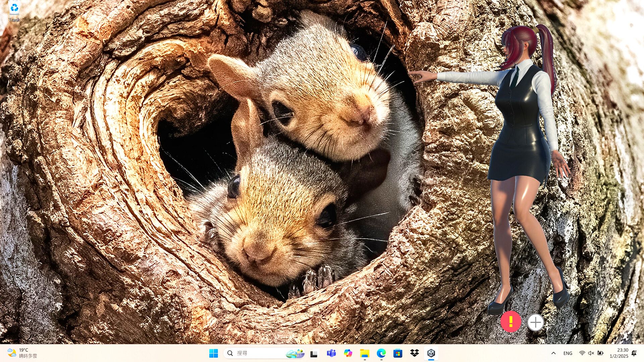The width and height of the screenshot is (644, 362).
Task: Open Task View from the taskbar
Action: (x=314, y=353)
